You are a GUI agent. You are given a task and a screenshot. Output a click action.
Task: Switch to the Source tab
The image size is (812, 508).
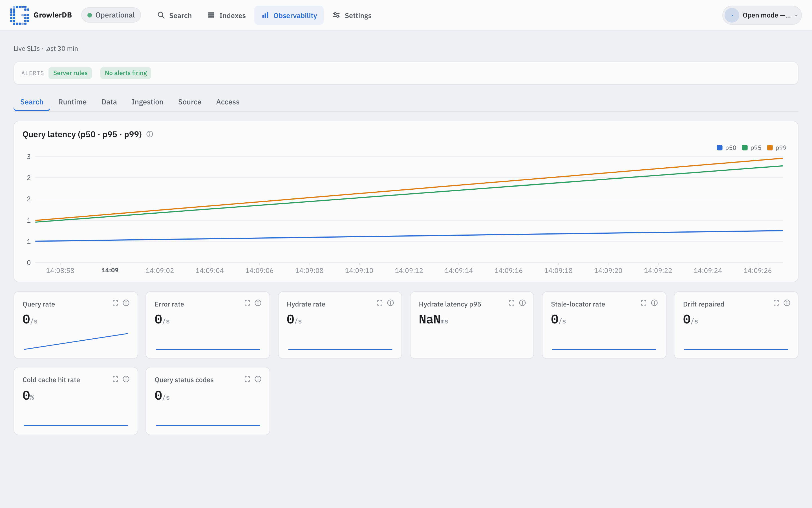coord(189,102)
